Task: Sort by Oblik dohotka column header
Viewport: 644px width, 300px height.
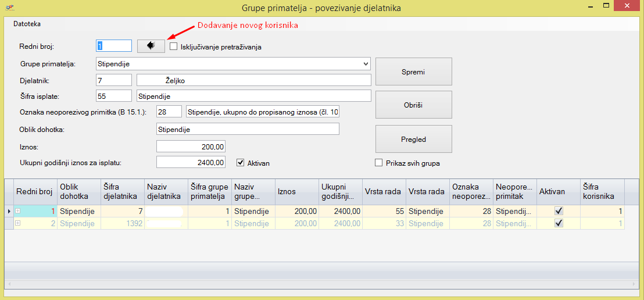Action: coord(78,191)
